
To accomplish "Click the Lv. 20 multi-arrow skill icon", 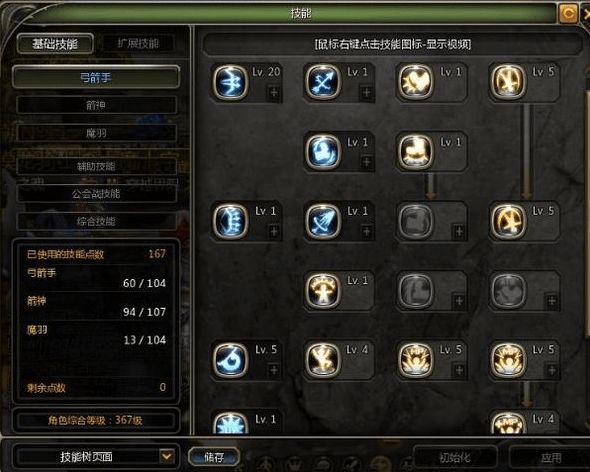I will [230, 82].
